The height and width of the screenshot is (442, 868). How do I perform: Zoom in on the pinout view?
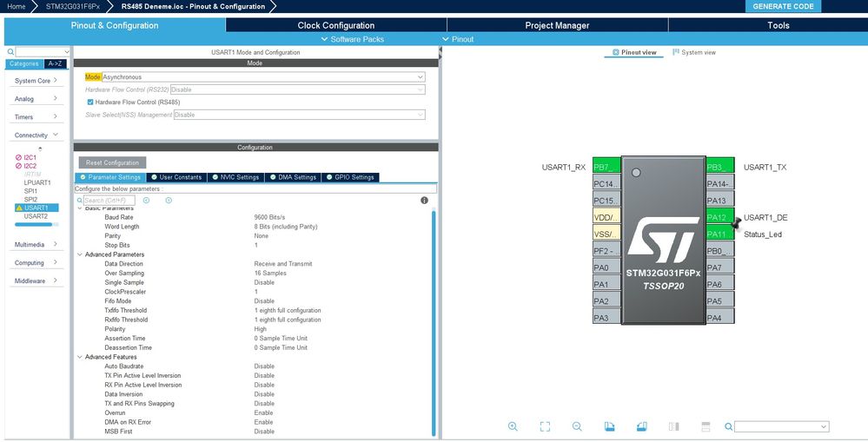point(513,426)
